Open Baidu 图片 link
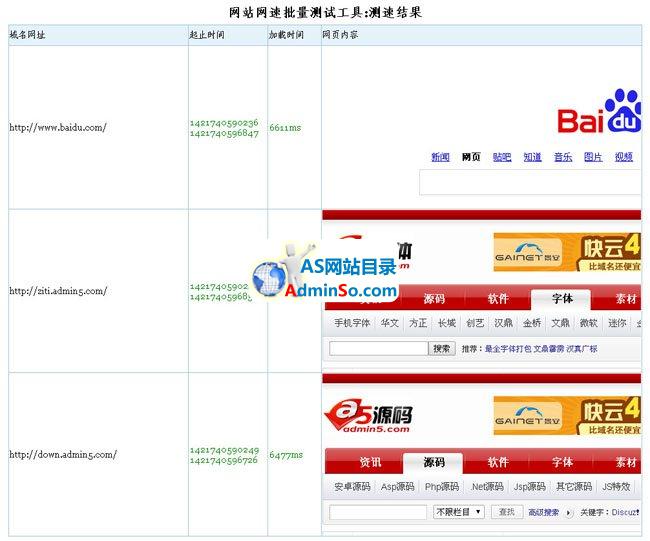Image resolution: width=650 pixels, height=541 pixels. (593, 157)
